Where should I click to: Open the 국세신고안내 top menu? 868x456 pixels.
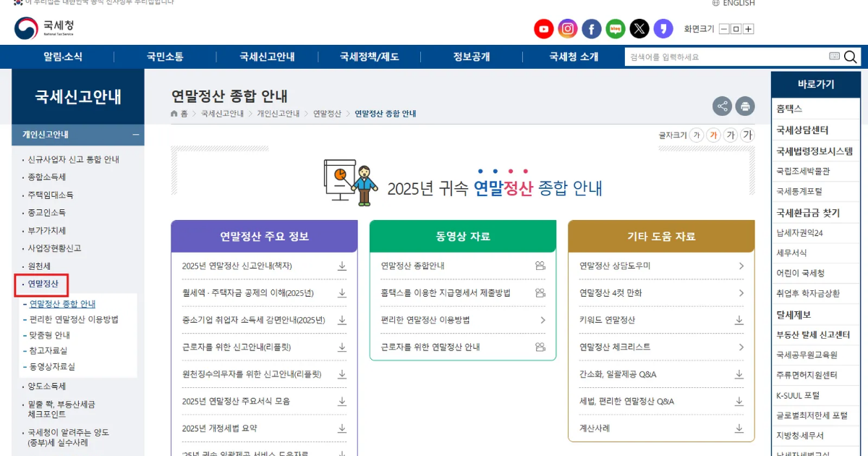click(x=268, y=57)
